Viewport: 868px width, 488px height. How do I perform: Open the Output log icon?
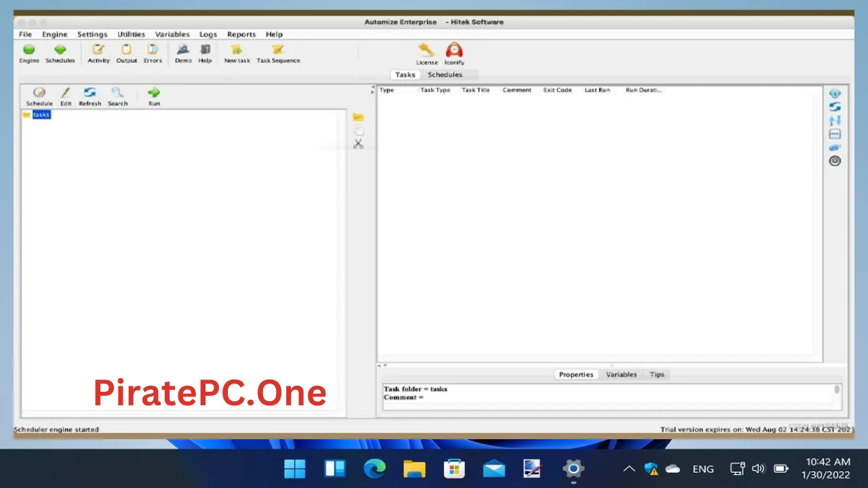click(126, 49)
